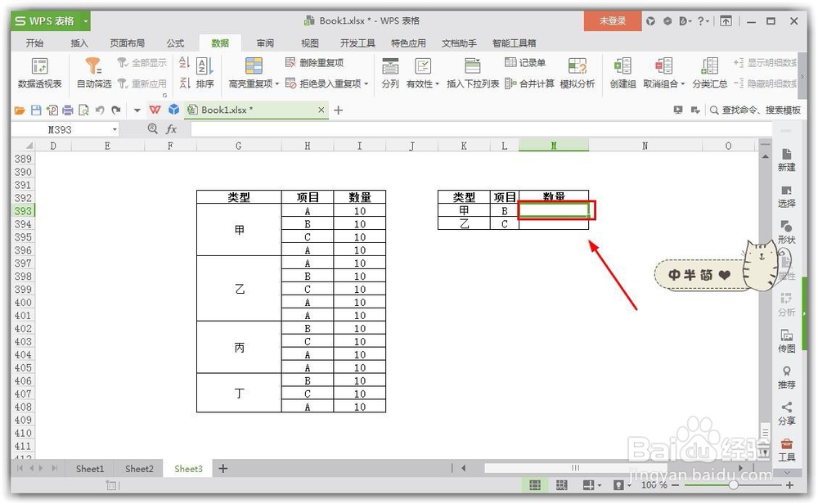818x504 pixels.
Task: Expand Ungroup (取消组合) dropdown
Action: point(682,84)
